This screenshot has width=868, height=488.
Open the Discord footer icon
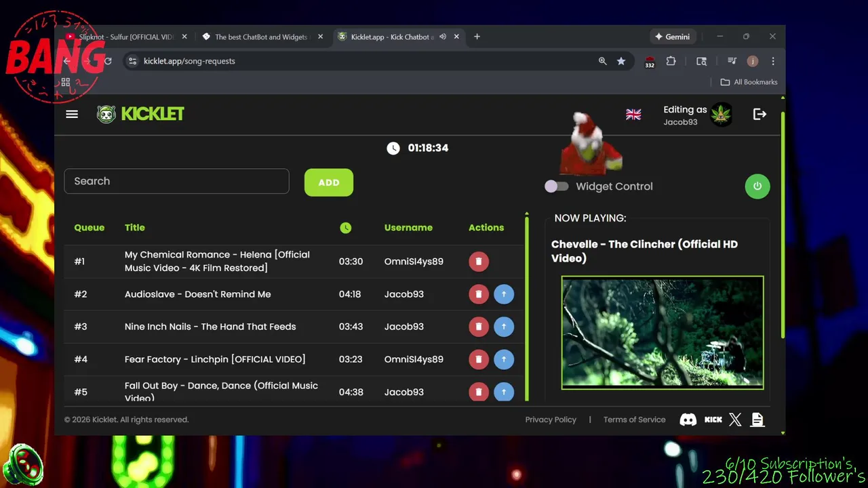click(x=688, y=420)
